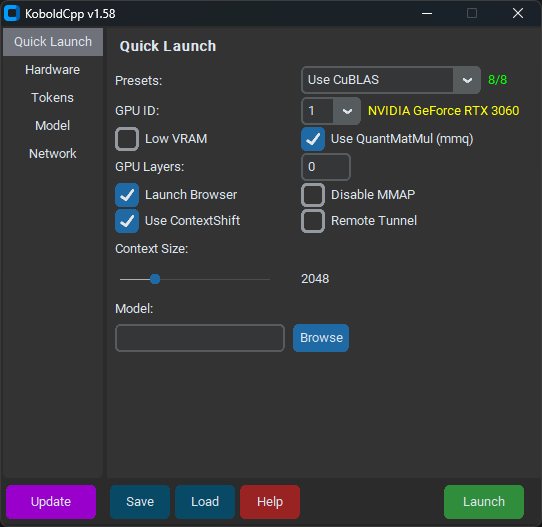Click the purple Update button
This screenshot has width=542, height=527.
[x=51, y=502]
